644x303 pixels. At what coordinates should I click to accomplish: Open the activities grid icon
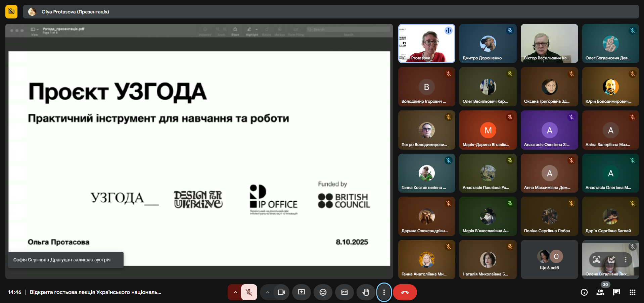tap(632, 292)
